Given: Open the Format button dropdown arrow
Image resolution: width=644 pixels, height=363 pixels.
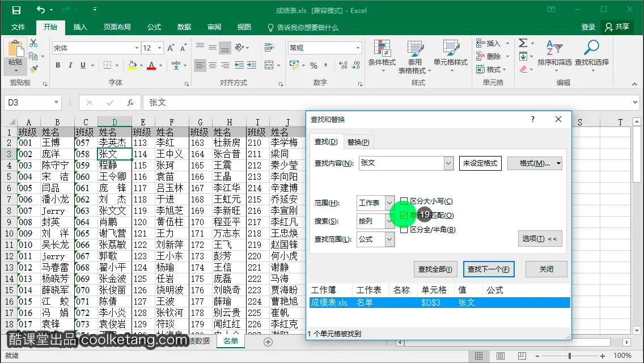Looking at the screenshot, I should point(558,163).
